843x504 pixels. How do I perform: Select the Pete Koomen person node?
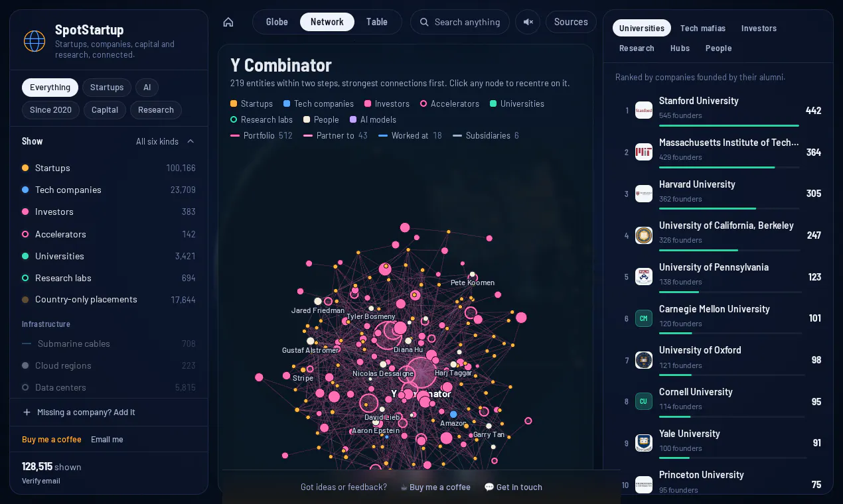coord(473,275)
